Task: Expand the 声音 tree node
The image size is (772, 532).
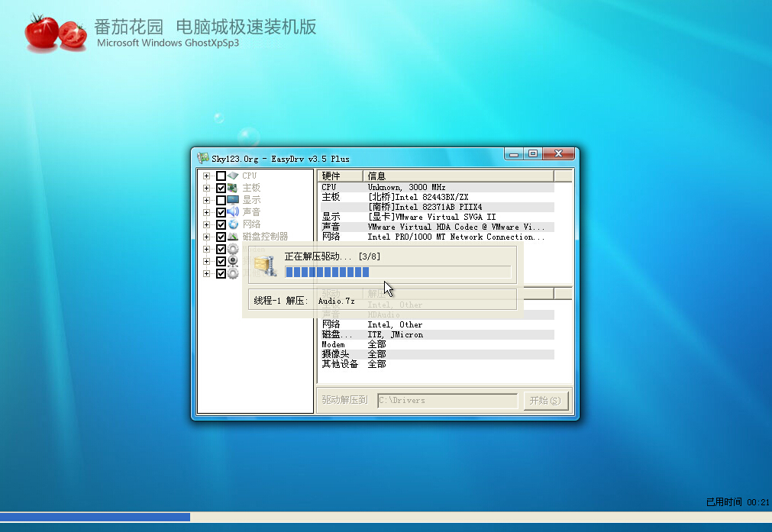Action: click(207, 213)
